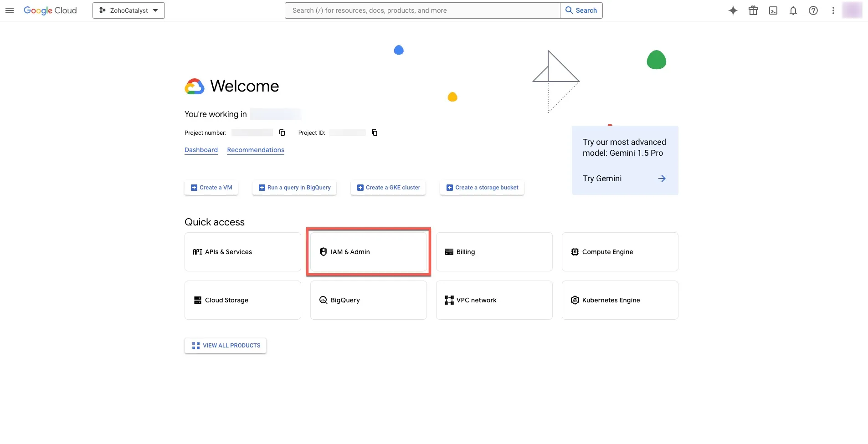Expand the ZohoCatalyst project selector

(x=128, y=10)
